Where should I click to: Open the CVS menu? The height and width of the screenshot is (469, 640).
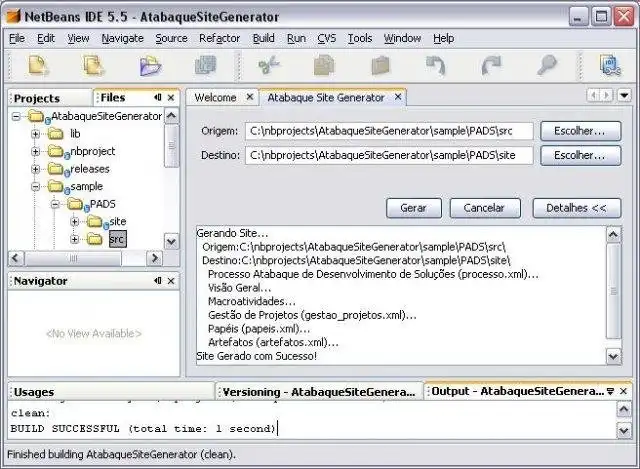coord(327,38)
